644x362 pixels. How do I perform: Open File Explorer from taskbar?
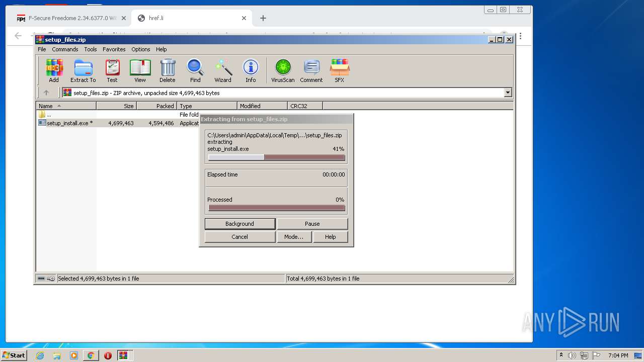coord(57,355)
